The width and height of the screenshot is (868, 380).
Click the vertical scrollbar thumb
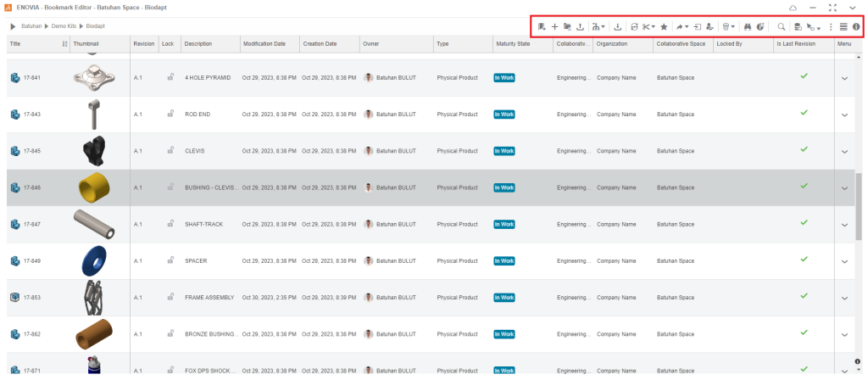(x=860, y=204)
